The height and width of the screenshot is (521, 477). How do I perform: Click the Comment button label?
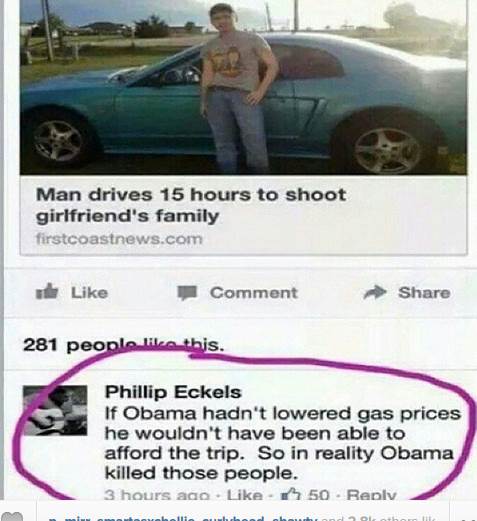click(x=253, y=293)
